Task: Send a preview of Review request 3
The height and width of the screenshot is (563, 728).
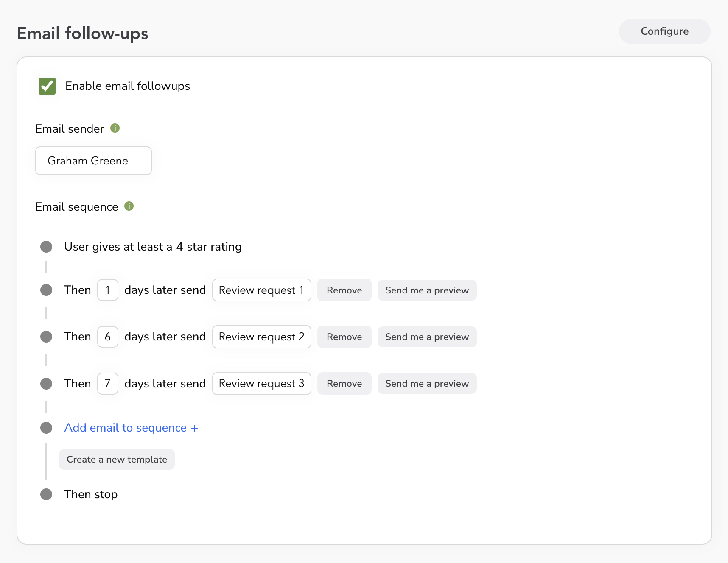Action: [x=427, y=383]
